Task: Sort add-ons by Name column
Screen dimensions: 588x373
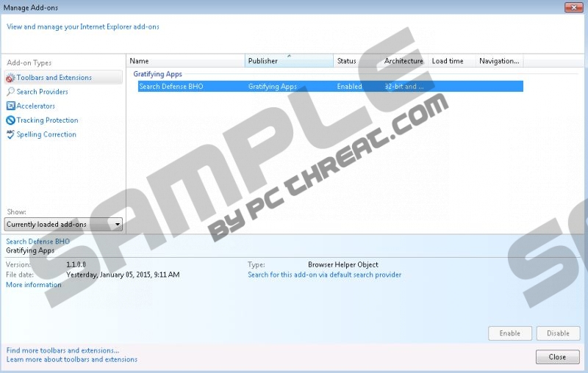Action: [187, 61]
